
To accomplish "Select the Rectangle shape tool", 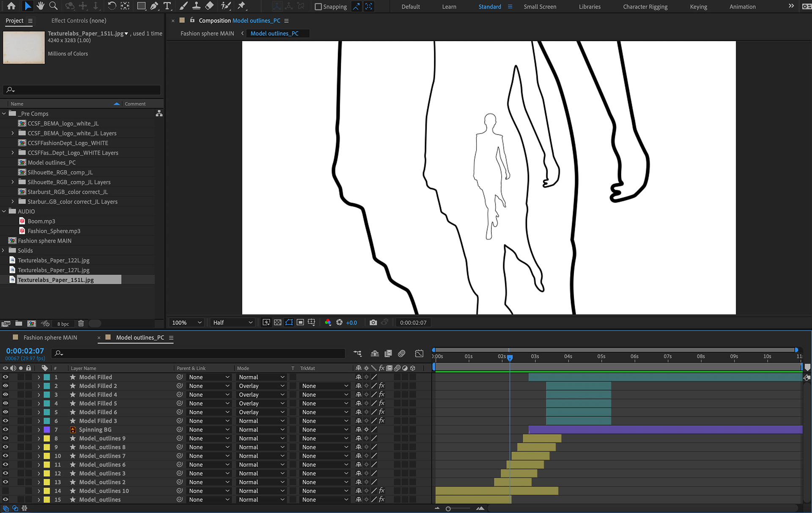I will pos(141,6).
